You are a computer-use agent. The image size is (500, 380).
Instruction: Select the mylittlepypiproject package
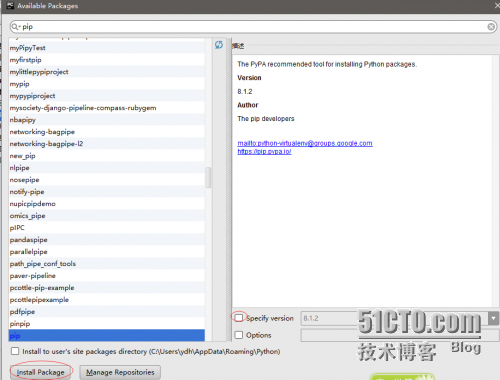(107, 72)
